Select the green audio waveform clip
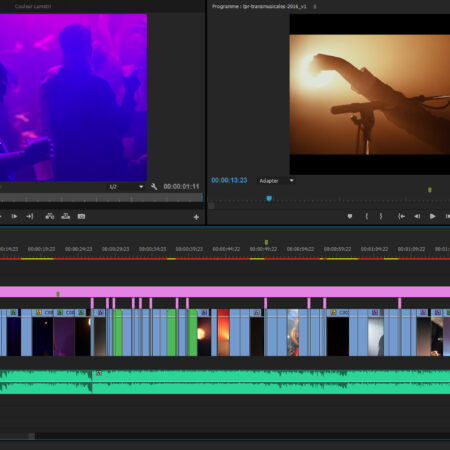The height and width of the screenshot is (450, 450). [225, 382]
